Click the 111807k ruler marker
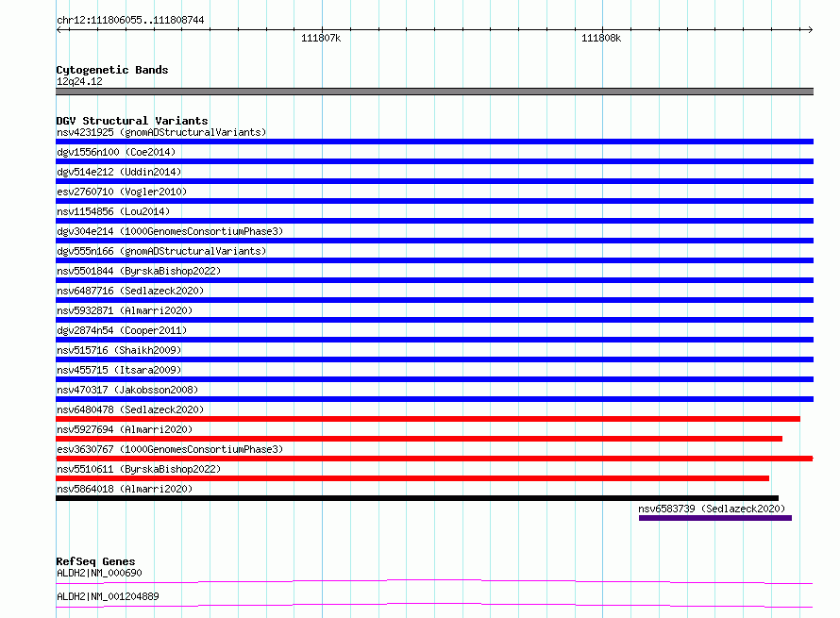The width and height of the screenshot is (840, 618). coord(321,38)
